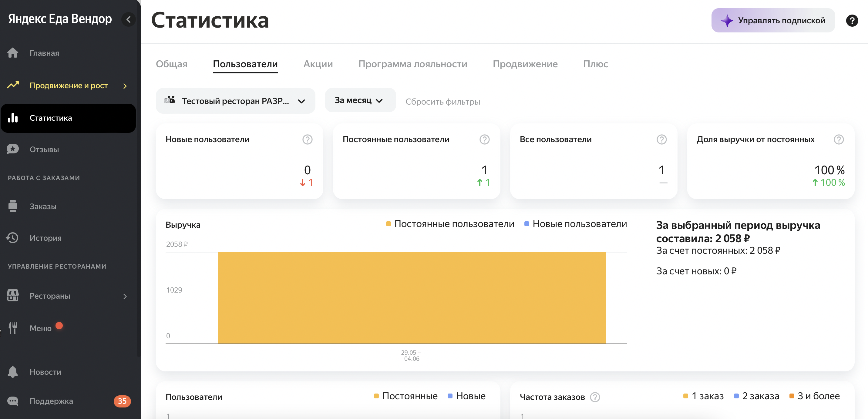Open Поддержка in the sidebar
The height and width of the screenshot is (419, 868).
(x=69, y=401)
